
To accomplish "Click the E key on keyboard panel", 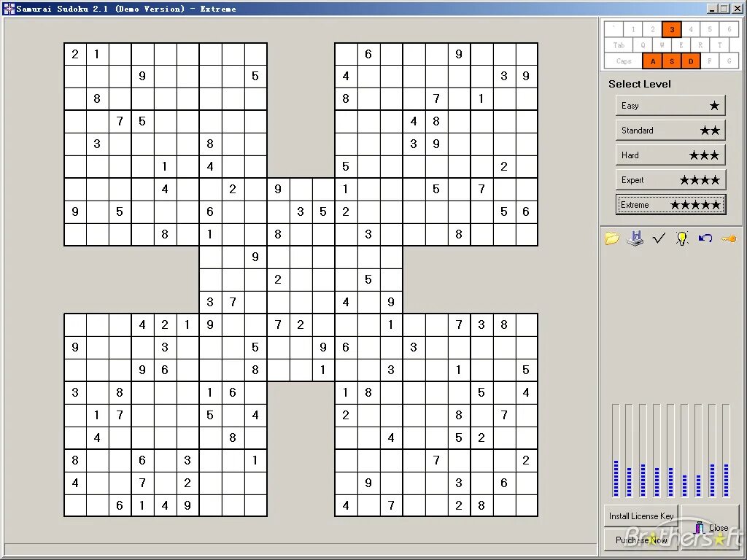I will pos(681,45).
